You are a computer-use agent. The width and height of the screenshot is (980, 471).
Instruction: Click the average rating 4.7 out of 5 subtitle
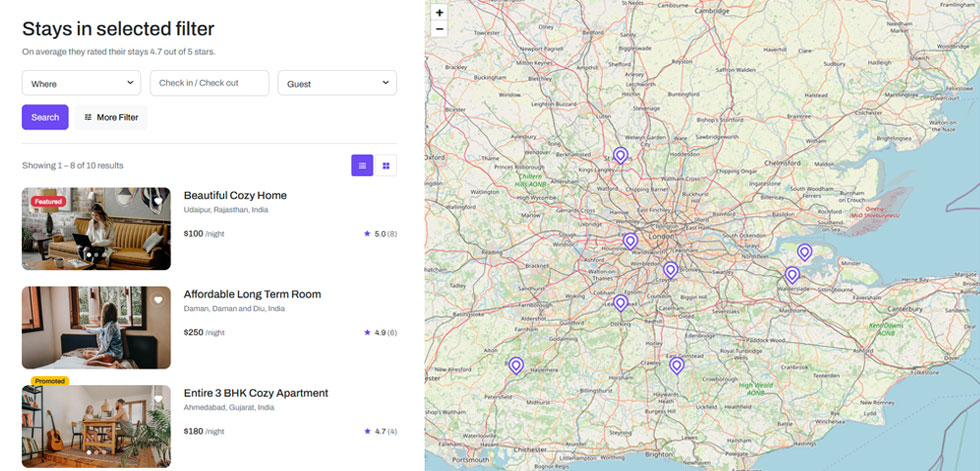(x=119, y=52)
